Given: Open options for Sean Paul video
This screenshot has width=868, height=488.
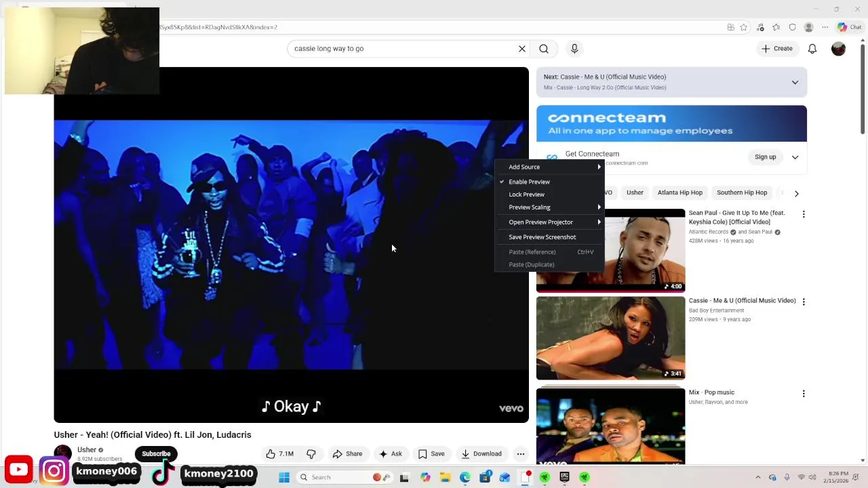Looking at the screenshot, I should (804, 214).
